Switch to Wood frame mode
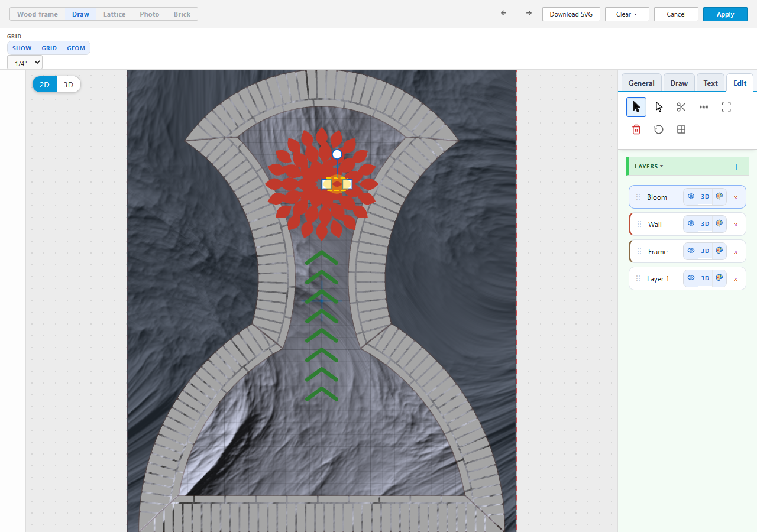Screen dimensions: 757x532 (x=37, y=14)
